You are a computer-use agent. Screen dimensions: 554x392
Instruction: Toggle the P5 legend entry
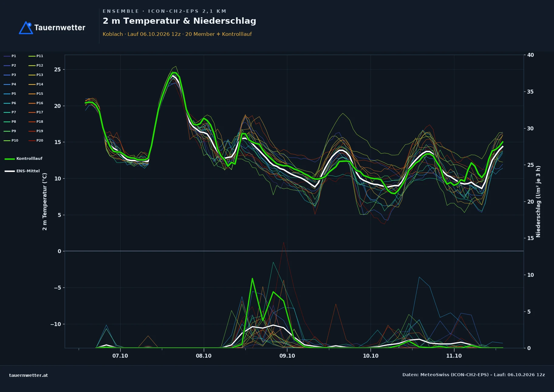pos(10,94)
